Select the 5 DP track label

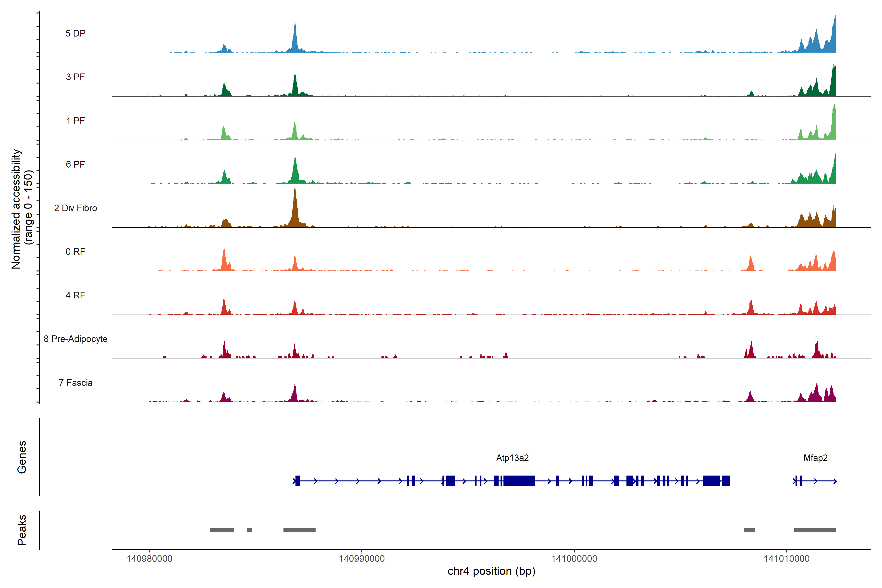(75, 33)
